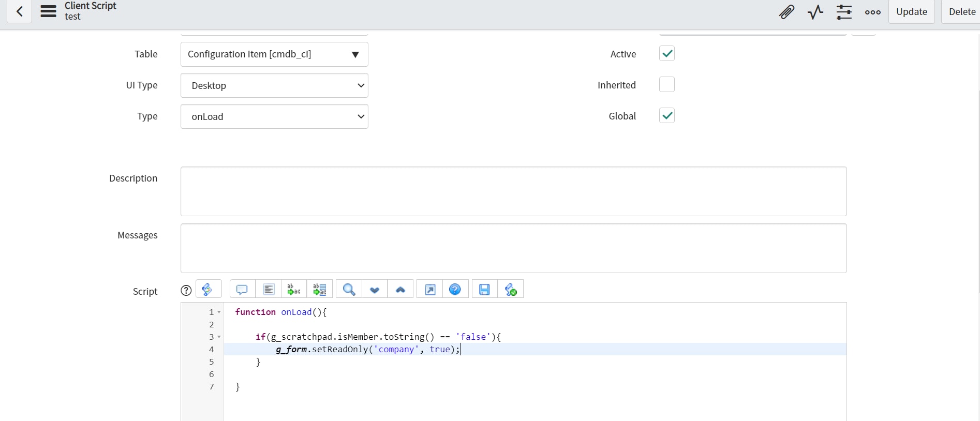
Task: Click the 'function onLoad(){' code line
Action: [x=281, y=312]
